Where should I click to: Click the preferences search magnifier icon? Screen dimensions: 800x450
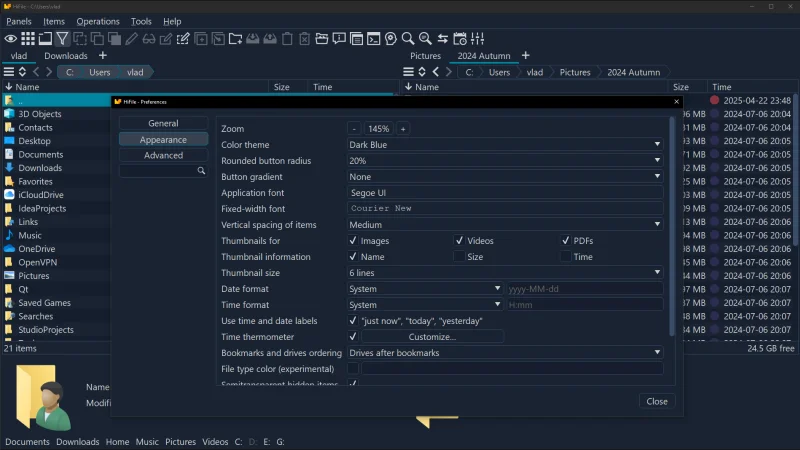[202, 171]
